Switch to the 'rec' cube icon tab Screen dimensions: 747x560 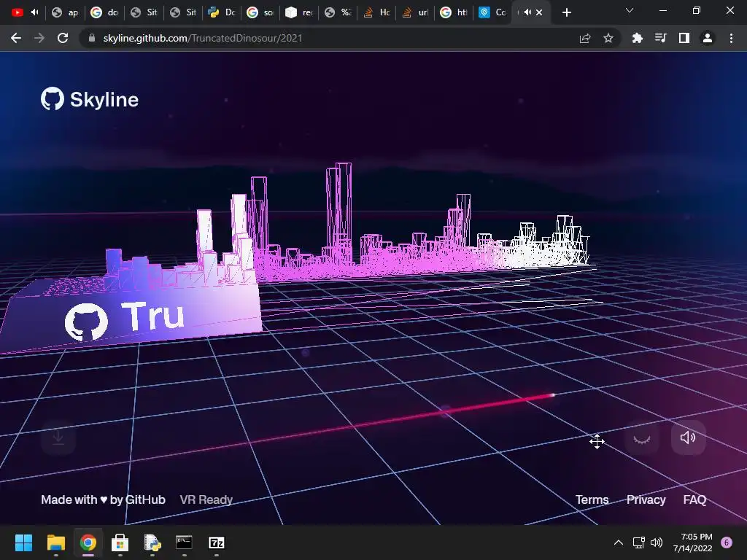pyautogui.click(x=299, y=12)
